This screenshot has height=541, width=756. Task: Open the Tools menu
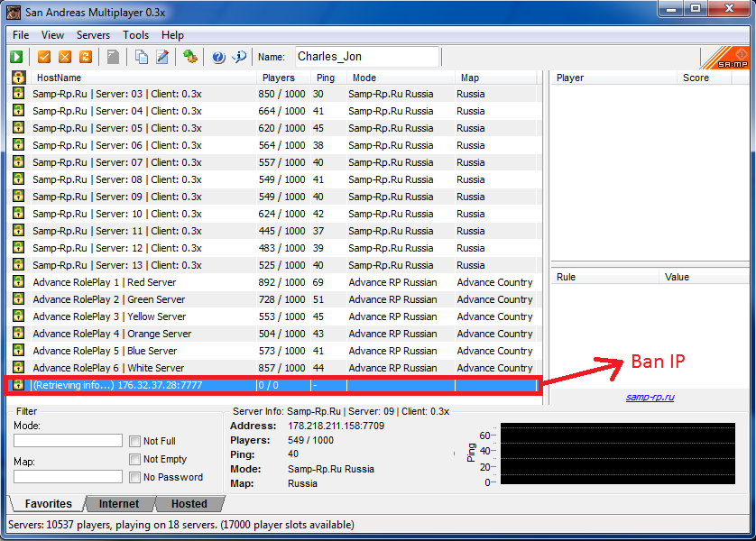pos(135,35)
